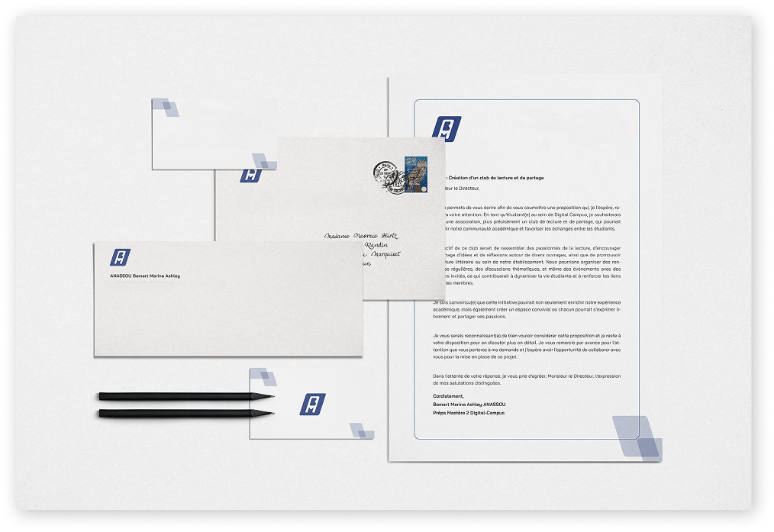The width and height of the screenshot is (774, 532).
Task: Click the sender name 'ANASSOU Bomart Marina Ashley' on the envelope
Action: pyautogui.click(x=145, y=276)
